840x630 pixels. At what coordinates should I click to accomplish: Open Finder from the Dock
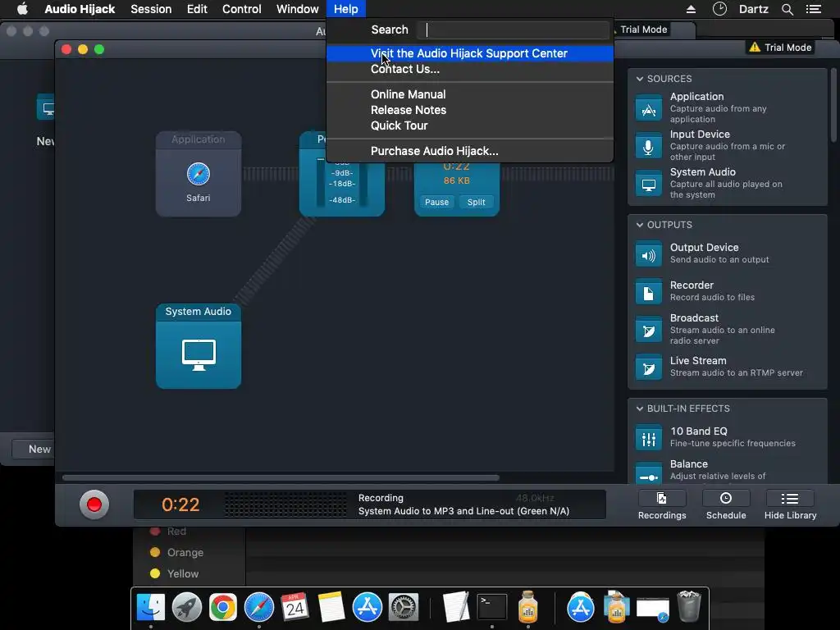pyautogui.click(x=151, y=607)
